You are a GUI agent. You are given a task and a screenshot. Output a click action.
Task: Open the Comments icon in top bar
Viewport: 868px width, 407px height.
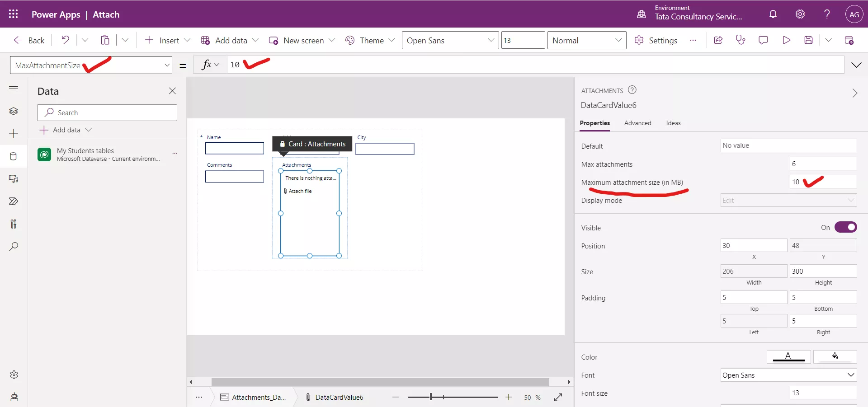pos(763,40)
